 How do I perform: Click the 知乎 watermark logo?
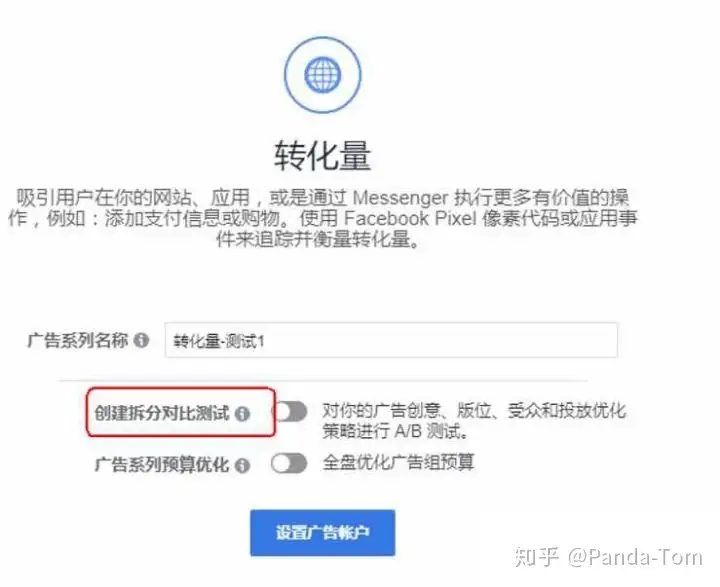537,558
